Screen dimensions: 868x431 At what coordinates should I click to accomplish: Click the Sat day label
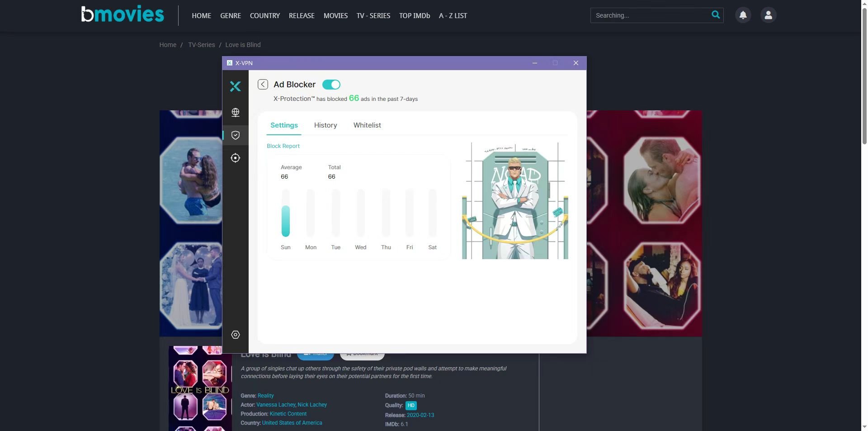432,247
